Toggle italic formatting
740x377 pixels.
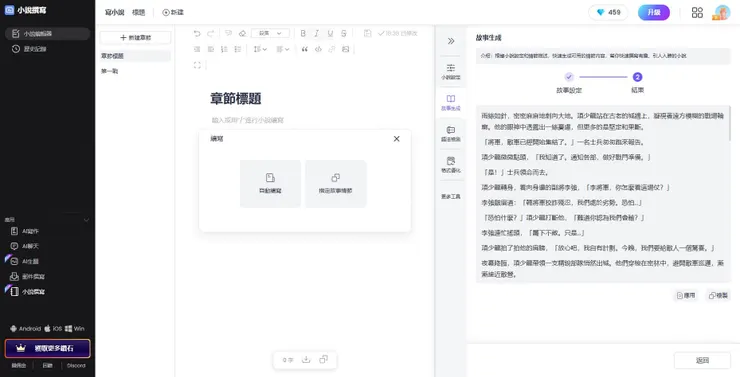pos(317,34)
